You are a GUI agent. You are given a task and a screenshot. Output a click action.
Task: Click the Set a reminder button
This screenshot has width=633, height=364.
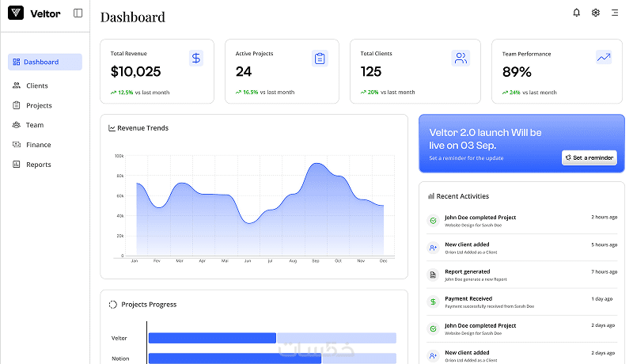tap(589, 157)
